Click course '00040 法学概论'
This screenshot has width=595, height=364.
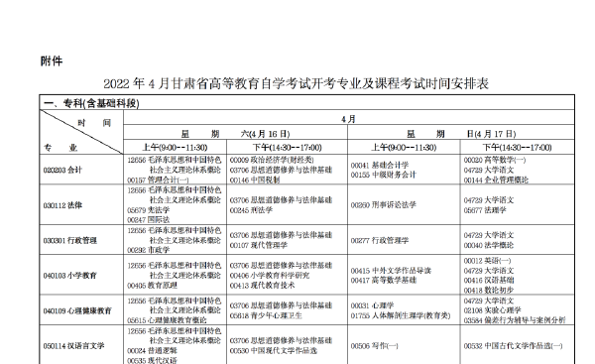[489, 245]
